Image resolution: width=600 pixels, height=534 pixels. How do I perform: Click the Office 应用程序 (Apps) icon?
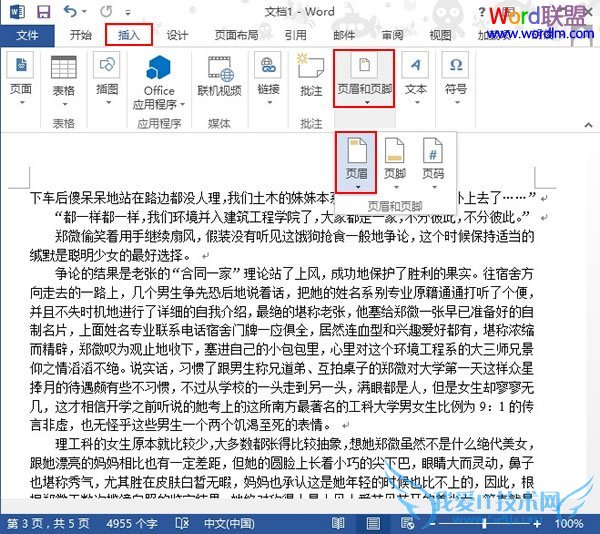(x=158, y=68)
